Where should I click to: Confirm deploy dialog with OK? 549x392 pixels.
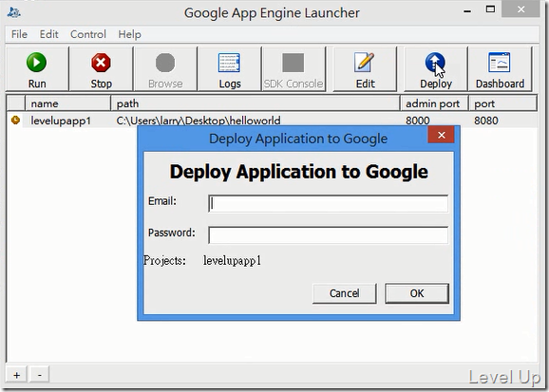[417, 293]
